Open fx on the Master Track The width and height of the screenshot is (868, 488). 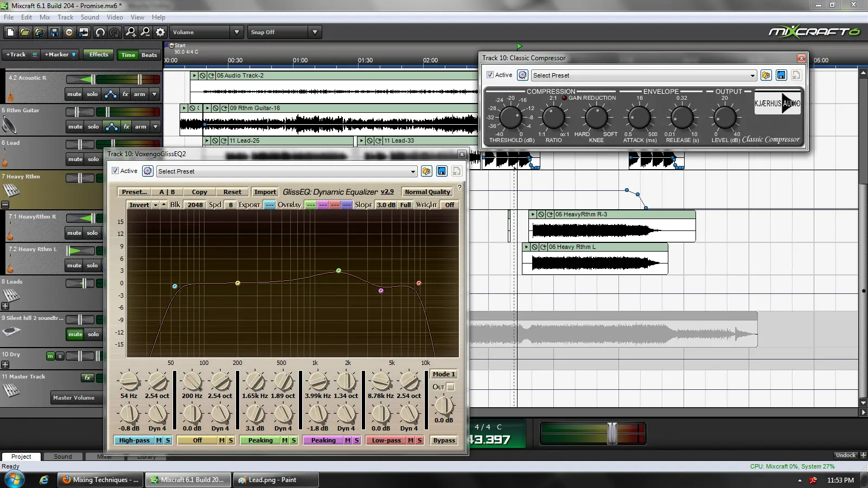click(x=87, y=377)
